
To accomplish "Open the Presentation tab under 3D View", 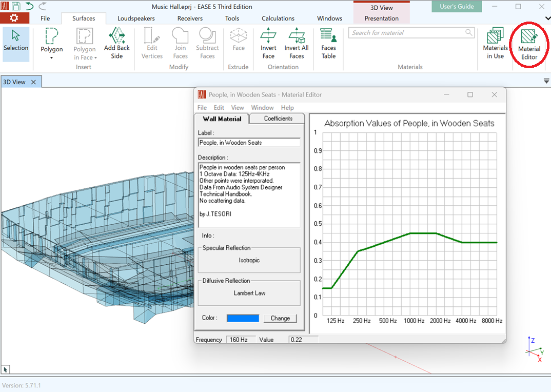I will (x=381, y=18).
